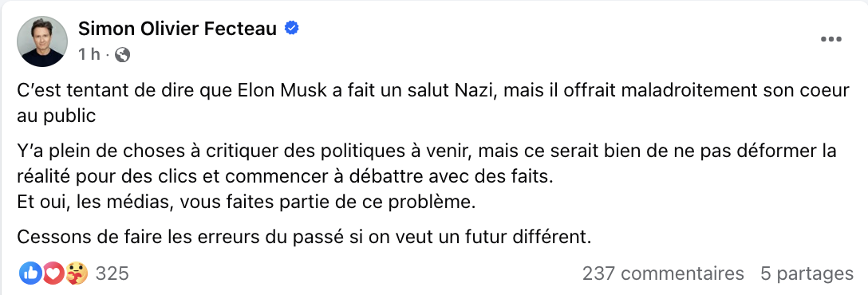Image resolution: width=868 pixels, height=295 pixels.
Task: Open the Simon Olivier Fecteau name link
Action: click(177, 28)
